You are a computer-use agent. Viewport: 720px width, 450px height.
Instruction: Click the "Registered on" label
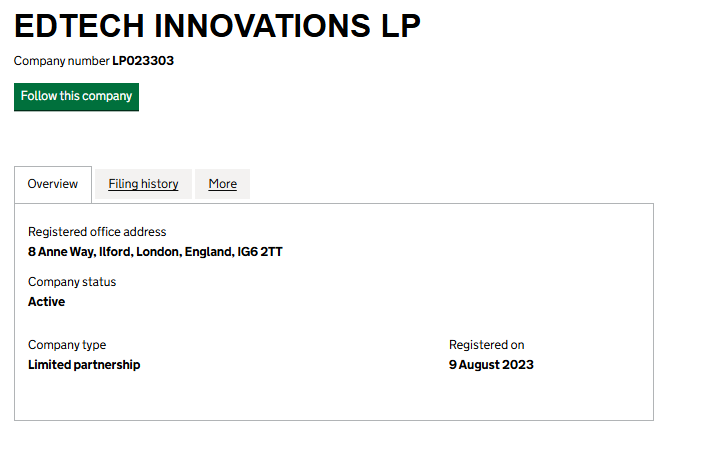[486, 345]
